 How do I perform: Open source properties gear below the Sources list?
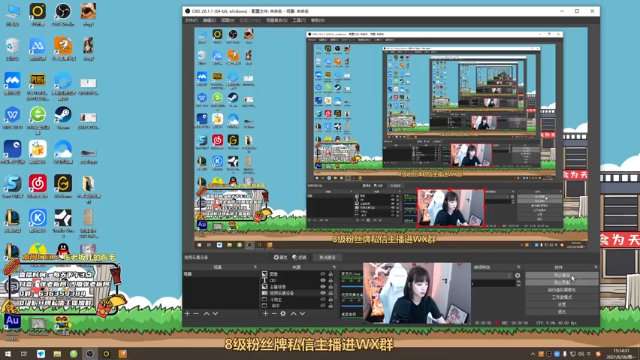(x=283, y=313)
